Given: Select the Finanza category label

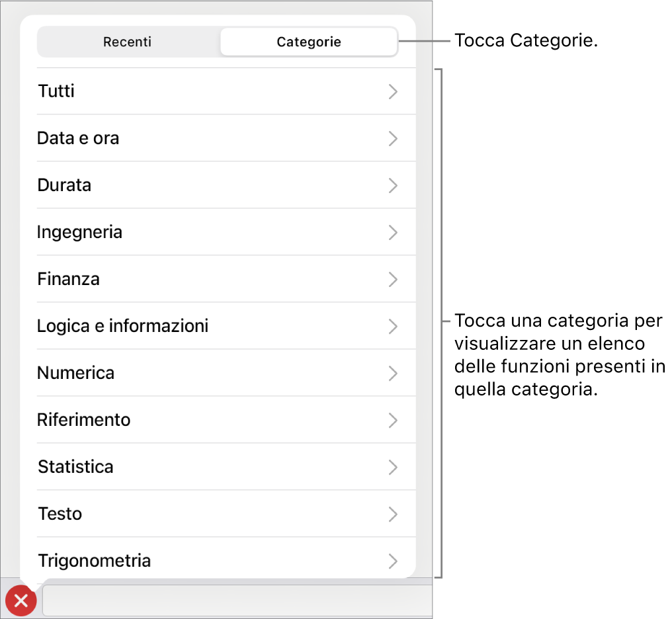Looking at the screenshot, I should point(69,279).
